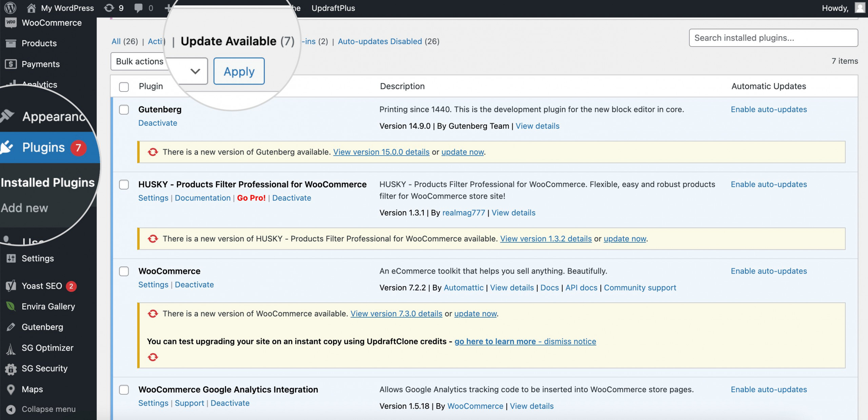Click the SG Optimizer icon
868x420 pixels.
[11, 348]
